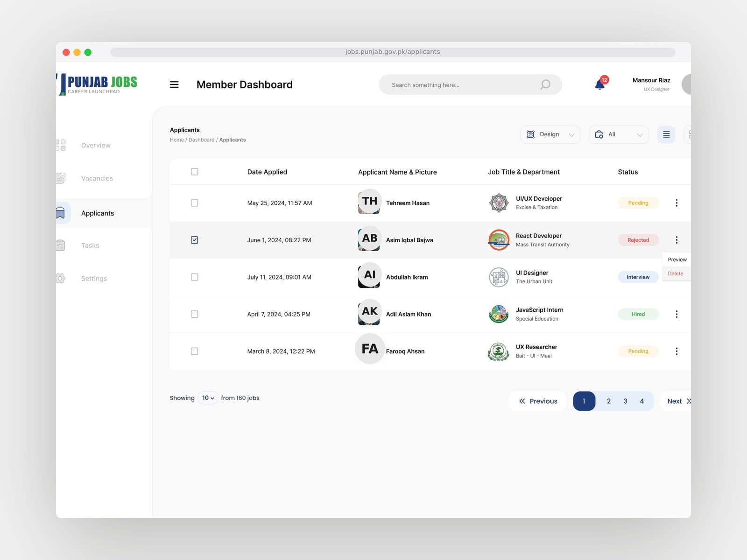Open three-dot menu for Farooq Ahsan
This screenshot has height=560, width=747.
tap(677, 351)
